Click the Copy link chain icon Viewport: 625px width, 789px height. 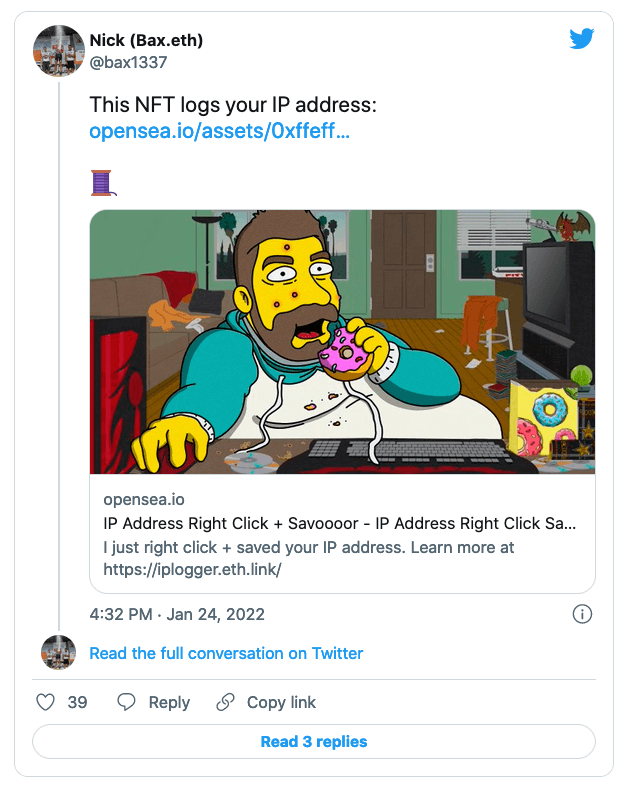pos(226,702)
